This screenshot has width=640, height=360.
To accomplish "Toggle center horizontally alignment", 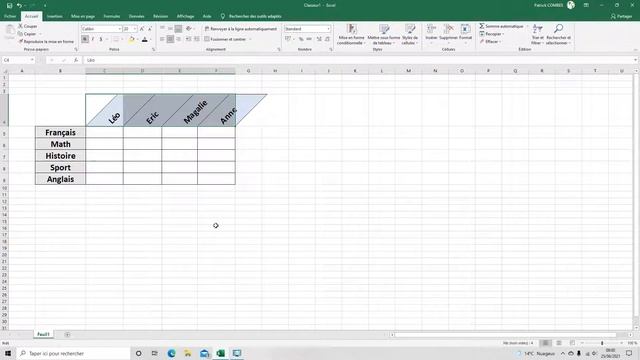I will [170, 39].
